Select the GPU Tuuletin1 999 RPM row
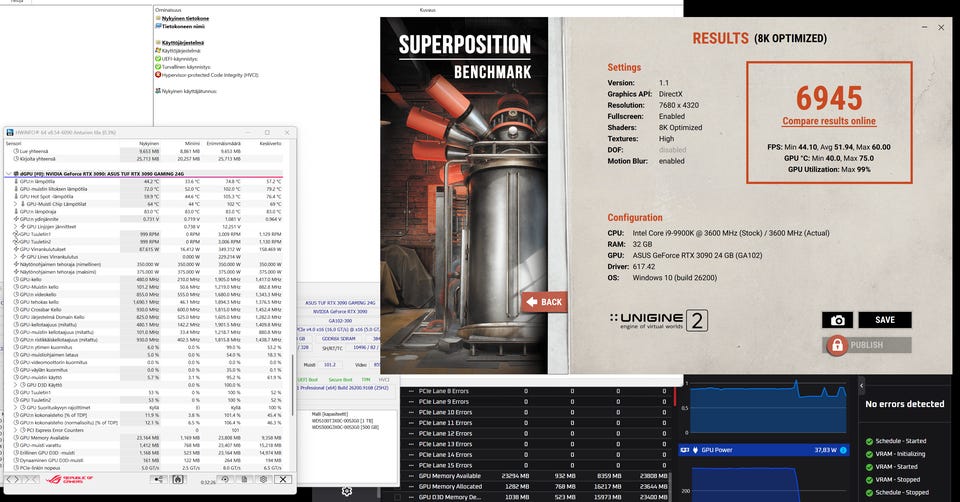 pos(147,234)
